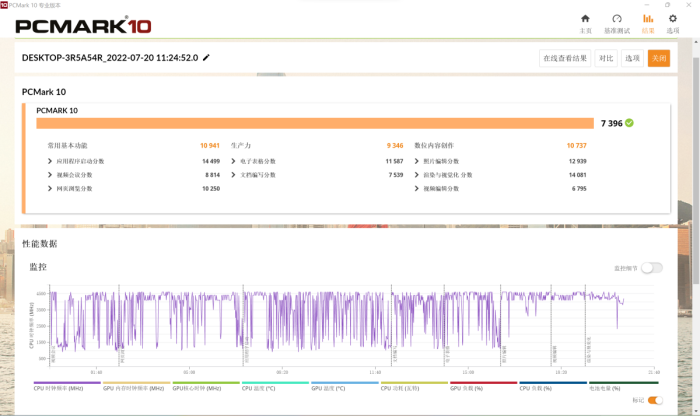Toggle CPU 功耗 (瓦特) yellow legend series
Image resolution: width=700 pixels, height=416 pixels.
pos(414,386)
